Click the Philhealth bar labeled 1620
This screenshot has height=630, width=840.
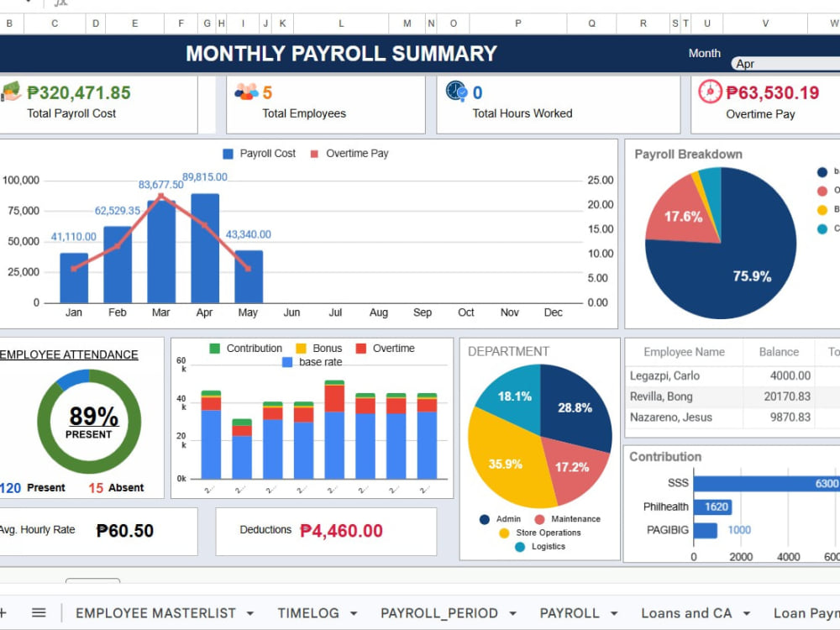click(x=712, y=507)
